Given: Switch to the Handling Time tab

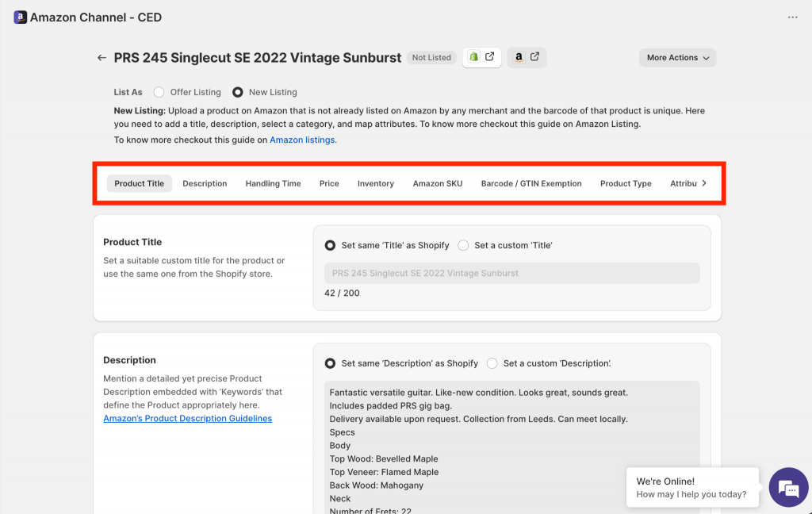Looking at the screenshot, I should pos(273,183).
